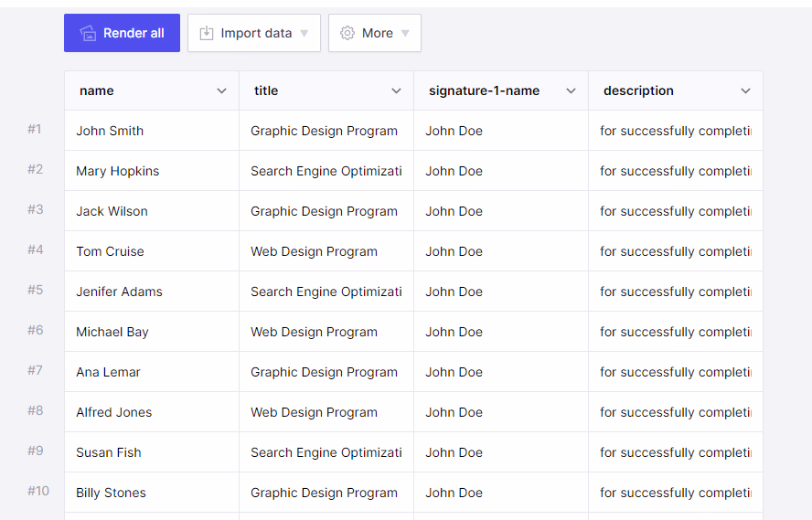The width and height of the screenshot is (812, 520).
Task: Click the Import data download icon
Action: [207, 33]
